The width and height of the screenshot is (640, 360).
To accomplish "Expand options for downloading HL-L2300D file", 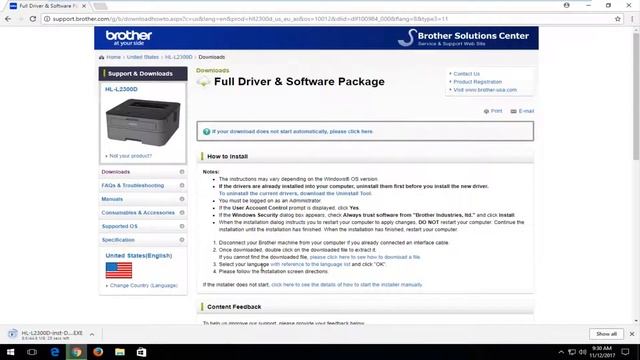I will (x=92, y=334).
